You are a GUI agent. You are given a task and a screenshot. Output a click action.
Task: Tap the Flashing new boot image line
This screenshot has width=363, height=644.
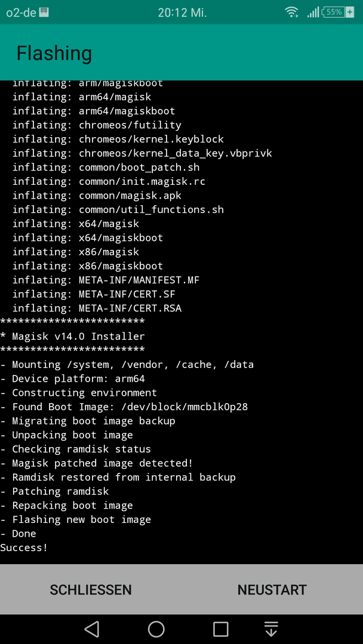pos(76,519)
